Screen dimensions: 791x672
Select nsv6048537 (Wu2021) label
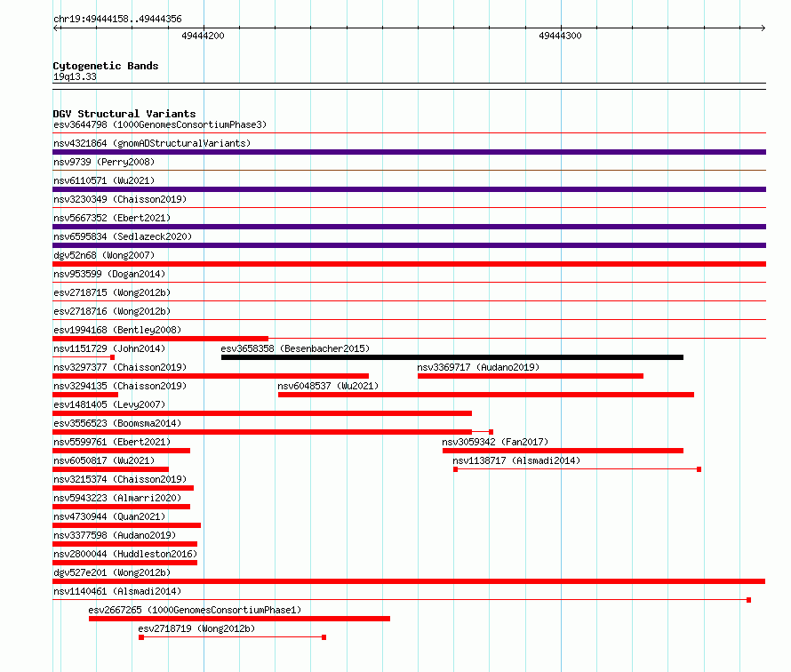pyautogui.click(x=328, y=386)
